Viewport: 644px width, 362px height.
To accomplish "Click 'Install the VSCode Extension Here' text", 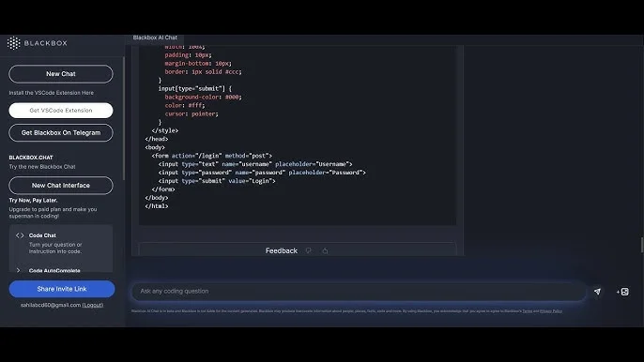I will [x=52, y=93].
